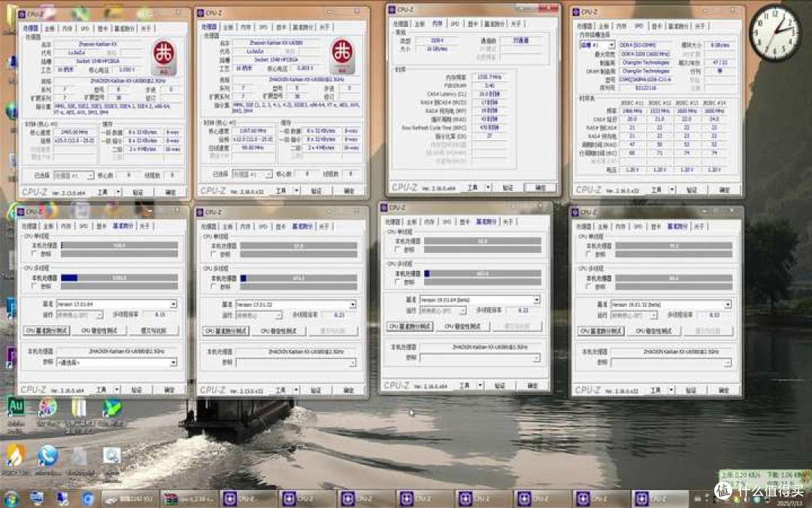Screen dimensions: 812x508
Task: Switch to the Mainboard tab in the x64 CPU window
Action: [50, 29]
